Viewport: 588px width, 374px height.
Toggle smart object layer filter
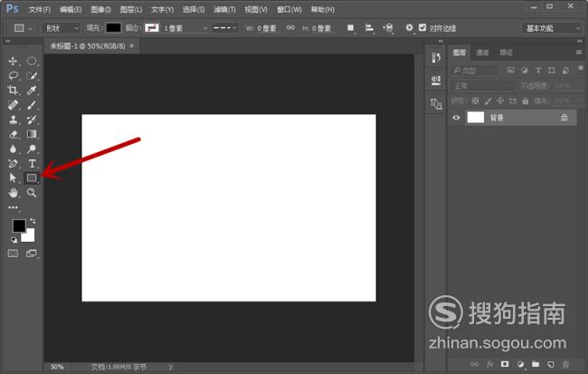tap(565, 70)
